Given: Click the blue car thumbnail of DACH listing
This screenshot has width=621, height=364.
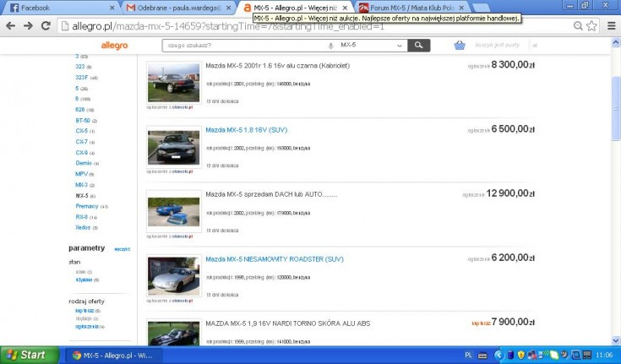Looking at the screenshot, I should (174, 211).
